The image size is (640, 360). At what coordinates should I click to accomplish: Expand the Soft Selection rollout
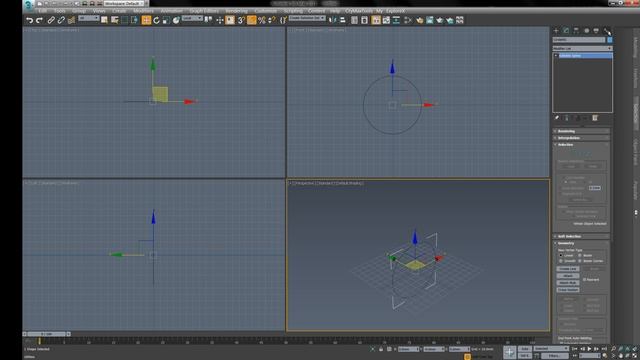point(582,236)
